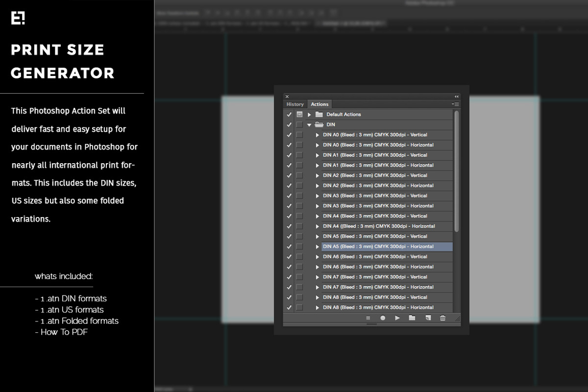Viewport: 588px width, 392px height.
Task: Click the Actions panel vertical scrollbar
Action: pos(457,171)
